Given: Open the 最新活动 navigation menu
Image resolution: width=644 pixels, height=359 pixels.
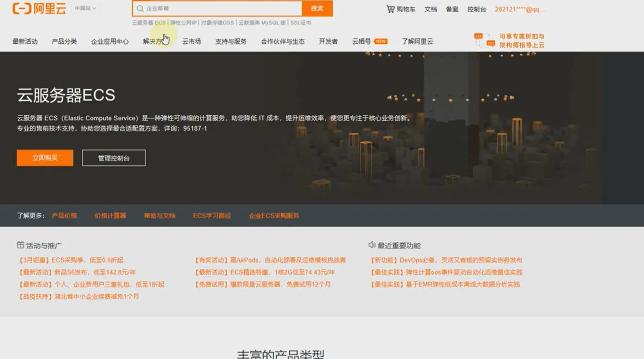Looking at the screenshot, I should click(25, 41).
